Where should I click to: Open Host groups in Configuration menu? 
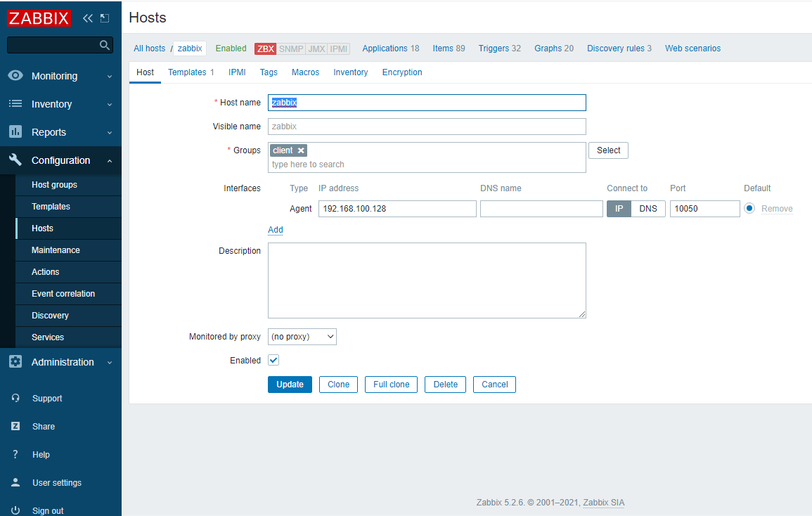tap(68, 185)
